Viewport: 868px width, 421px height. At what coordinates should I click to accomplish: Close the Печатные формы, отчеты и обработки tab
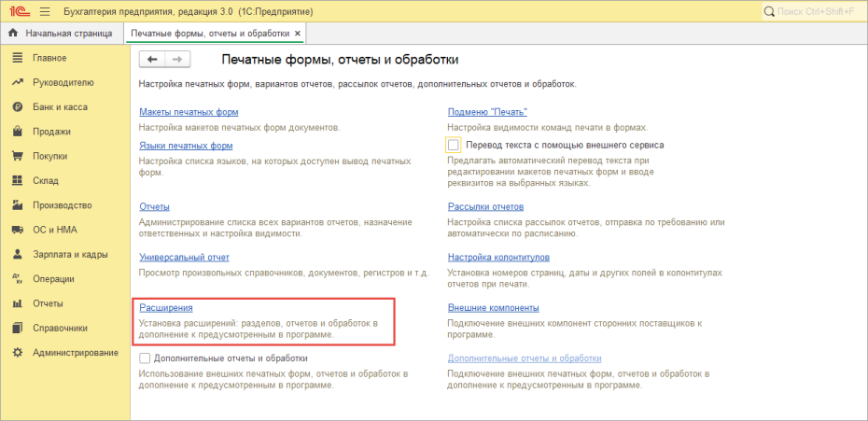tap(298, 34)
